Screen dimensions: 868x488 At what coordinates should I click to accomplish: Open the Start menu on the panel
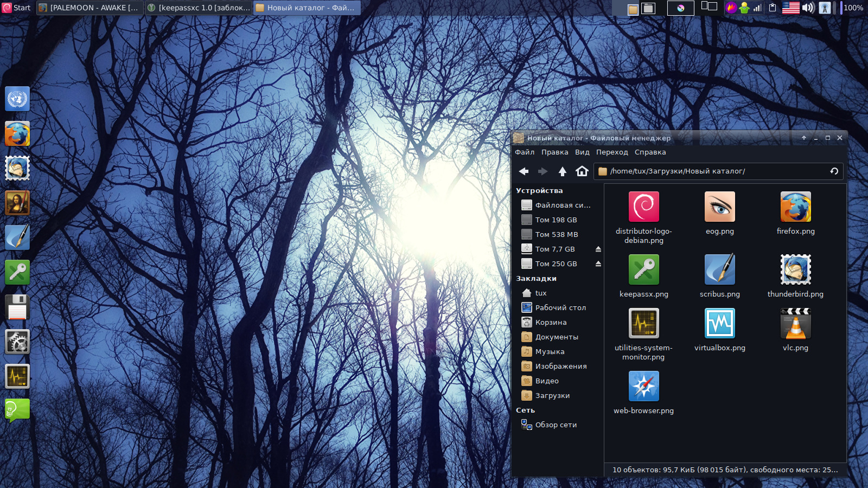pyautogui.click(x=16, y=8)
